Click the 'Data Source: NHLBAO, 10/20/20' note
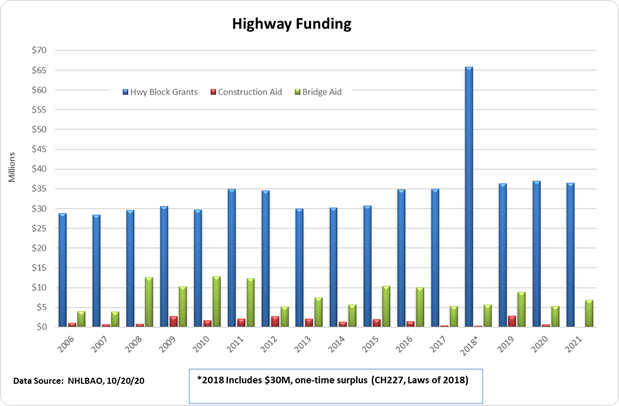Viewport: 619px width, 406px height. point(79,381)
